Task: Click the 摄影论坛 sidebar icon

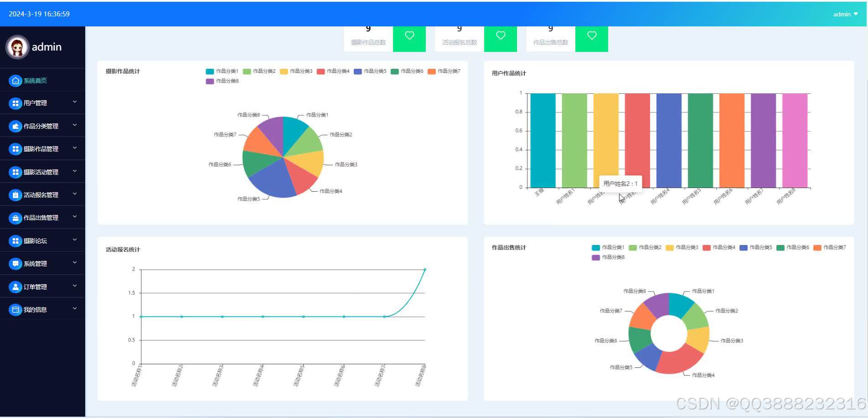Action: [x=15, y=241]
